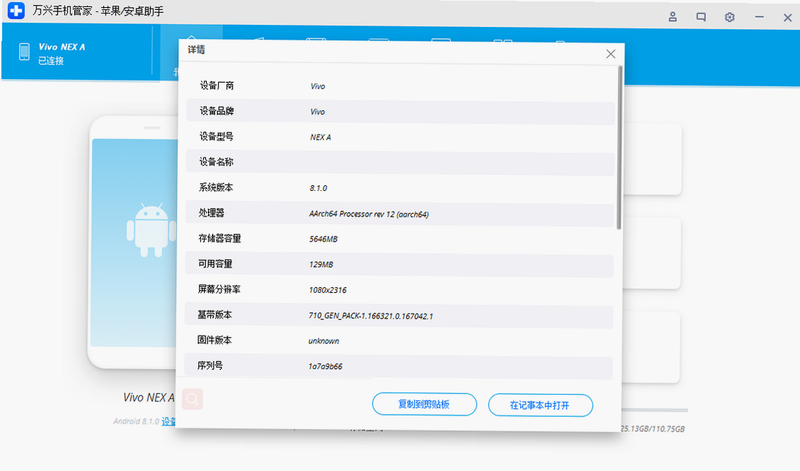Select the 屏幕分辨率 1080x2316 row
The height and width of the screenshot is (471, 800).
(399, 290)
